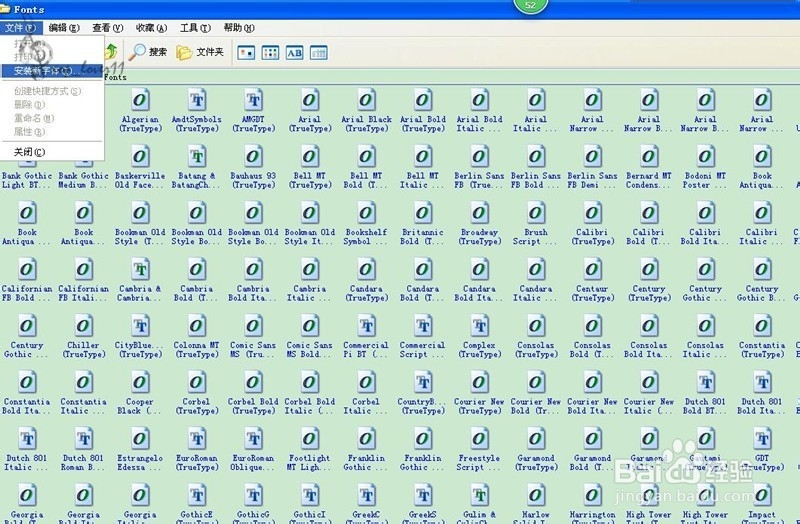Select the Commercial Script font icon
The height and width of the screenshot is (524, 800).
pos(423,326)
